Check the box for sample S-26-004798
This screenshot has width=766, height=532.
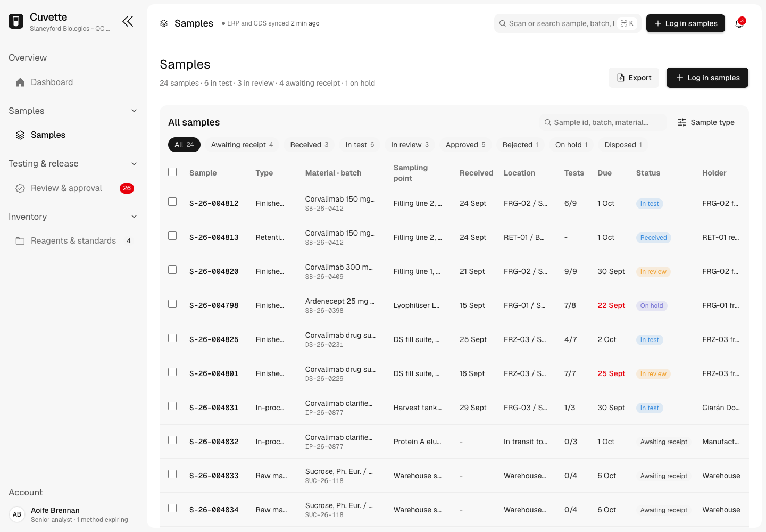172,304
